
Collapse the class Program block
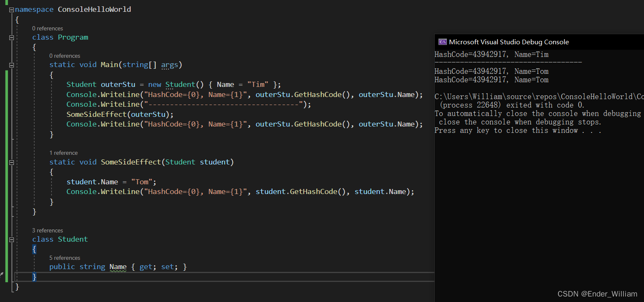(x=11, y=38)
